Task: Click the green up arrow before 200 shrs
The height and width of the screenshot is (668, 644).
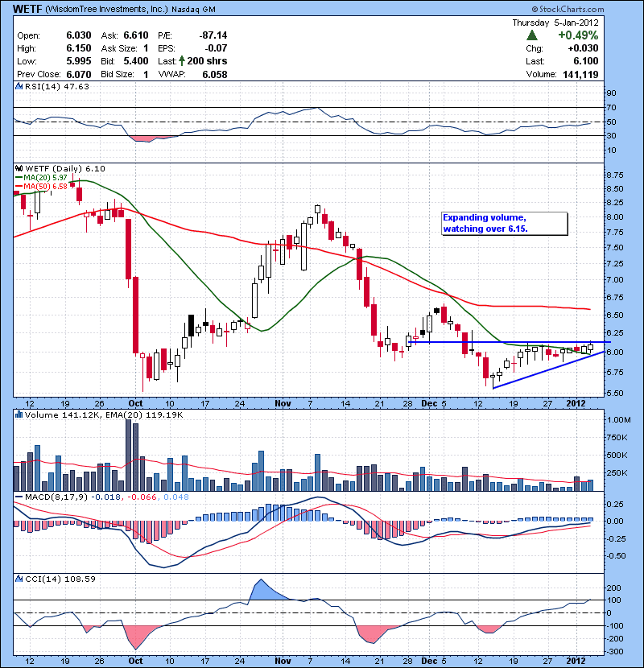Action: pyautogui.click(x=182, y=61)
